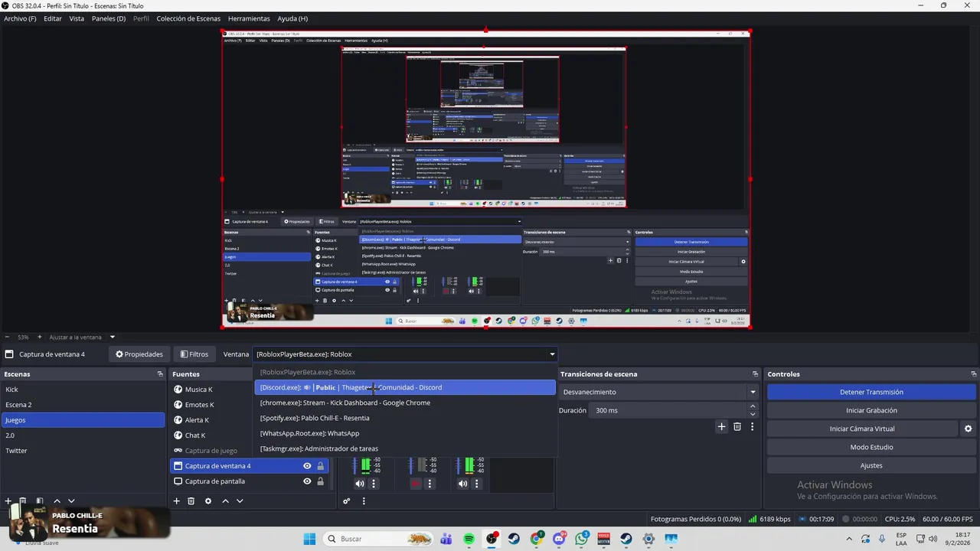Click Iniciar Grabación button

point(871,410)
